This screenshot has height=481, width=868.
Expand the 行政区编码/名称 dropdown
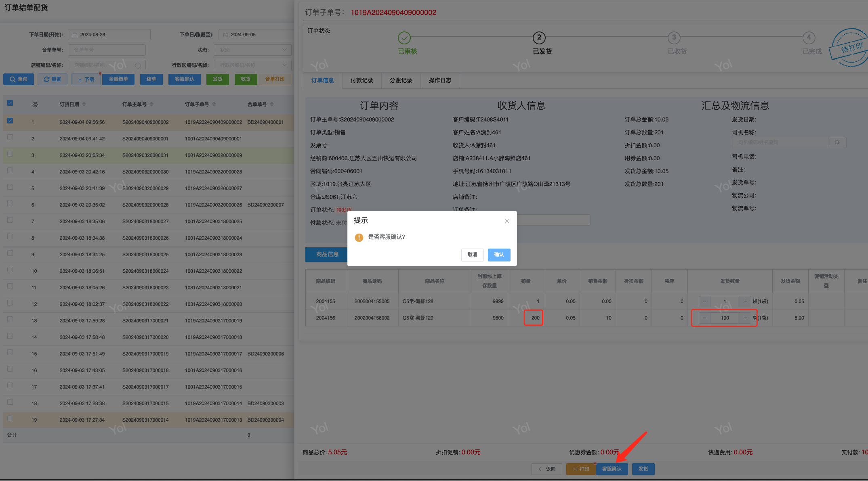[x=253, y=65]
